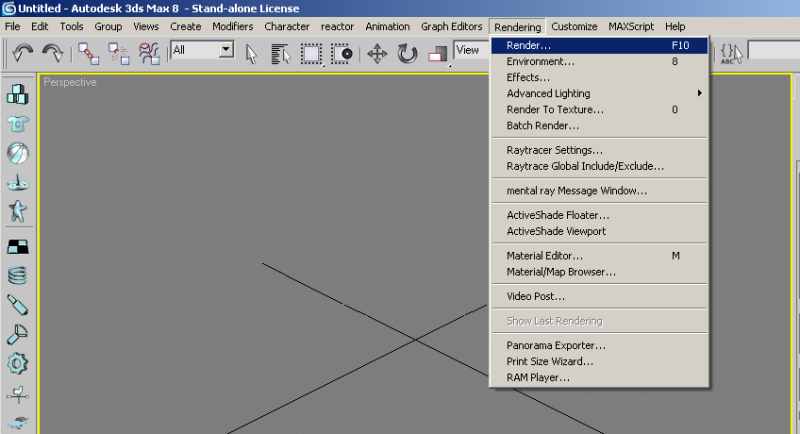Expand the Advanced Lighting submenu
The width and height of the screenshot is (800, 434).
599,93
